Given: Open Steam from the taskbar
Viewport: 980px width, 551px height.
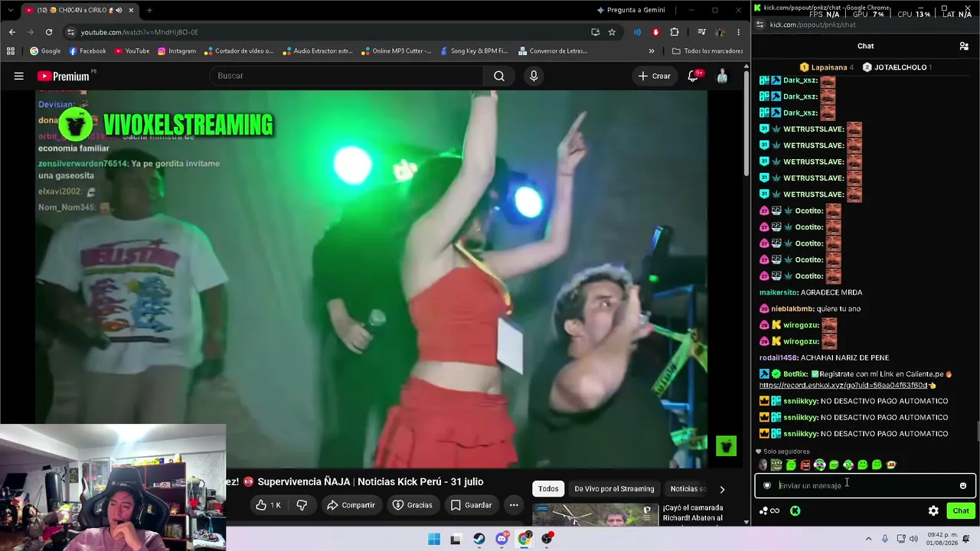Looking at the screenshot, I should point(479,539).
